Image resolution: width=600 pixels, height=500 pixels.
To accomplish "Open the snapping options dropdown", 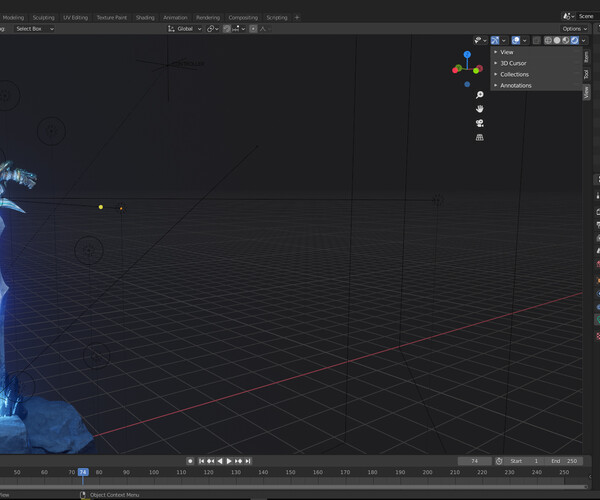I will [238, 29].
